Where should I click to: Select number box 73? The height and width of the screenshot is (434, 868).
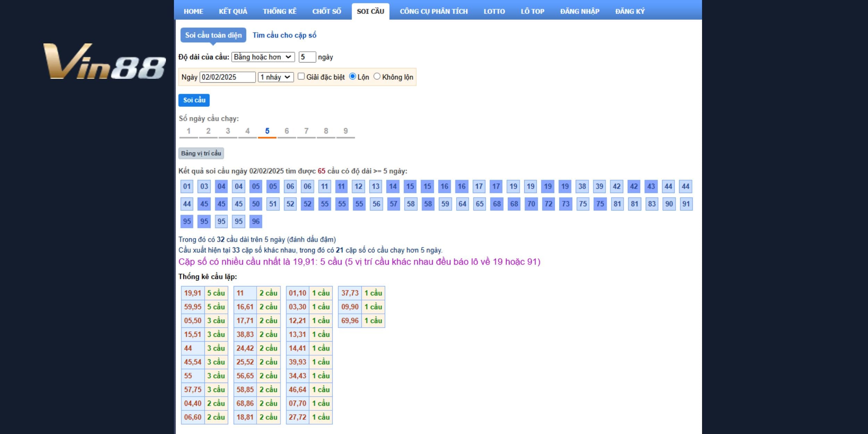[566, 204]
